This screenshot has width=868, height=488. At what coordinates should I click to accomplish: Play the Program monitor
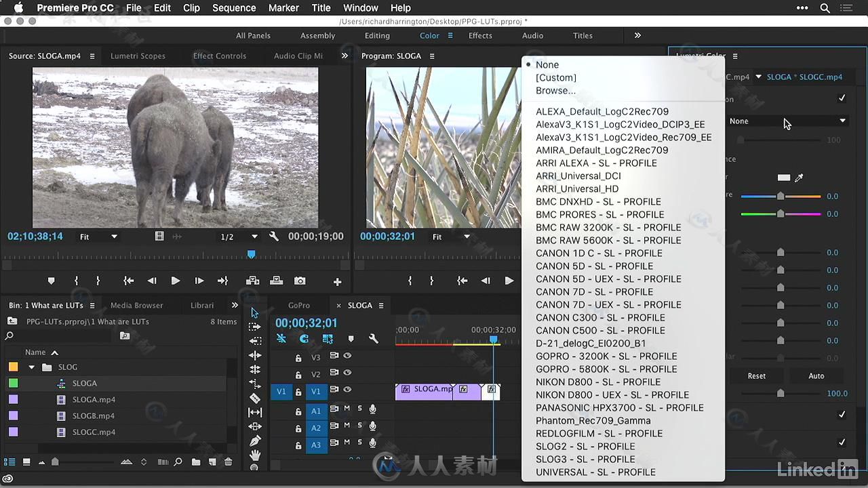509,281
